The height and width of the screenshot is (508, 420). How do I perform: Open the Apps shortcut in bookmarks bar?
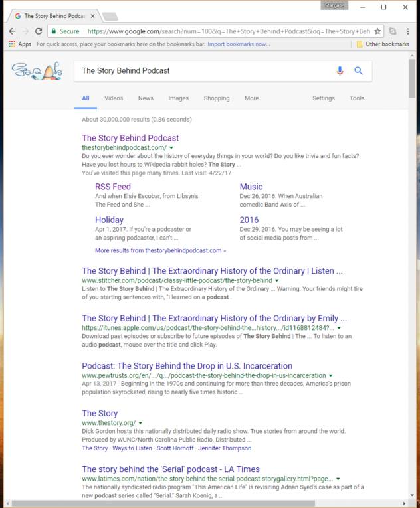(x=19, y=44)
